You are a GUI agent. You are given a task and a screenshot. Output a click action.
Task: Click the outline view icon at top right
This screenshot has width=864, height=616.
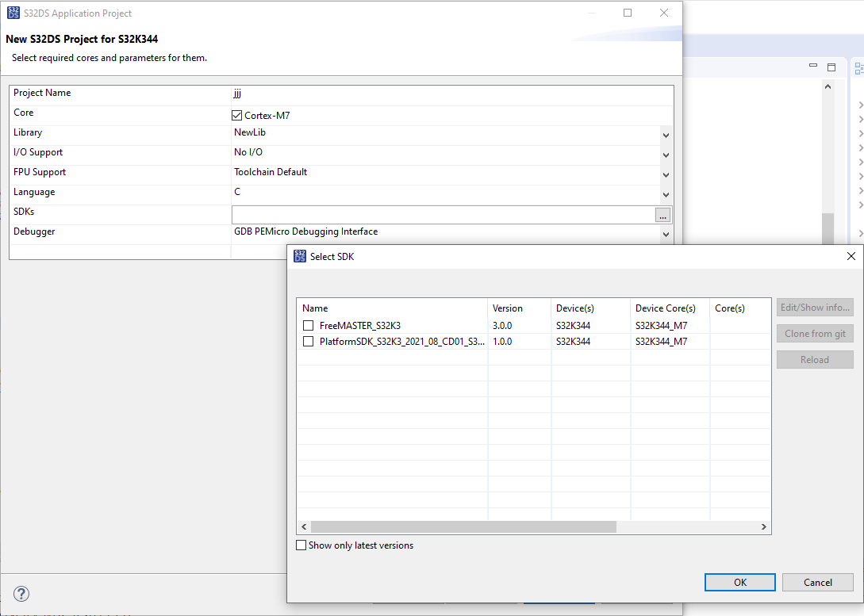click(x=858, y=67)
